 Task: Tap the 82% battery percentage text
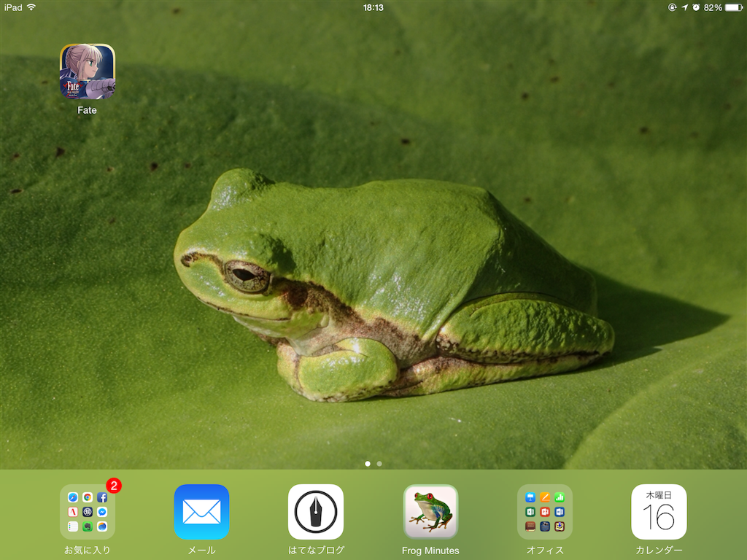click(713, 7)
